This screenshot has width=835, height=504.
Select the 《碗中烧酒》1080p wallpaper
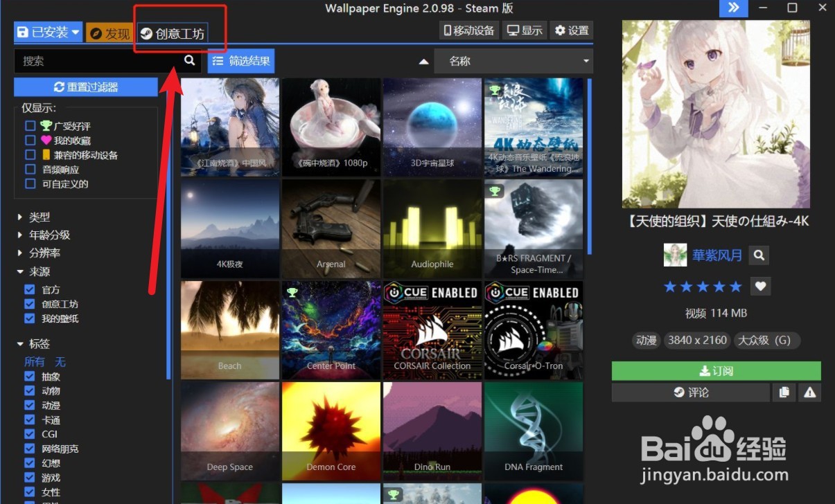click(x=331, y=127)
